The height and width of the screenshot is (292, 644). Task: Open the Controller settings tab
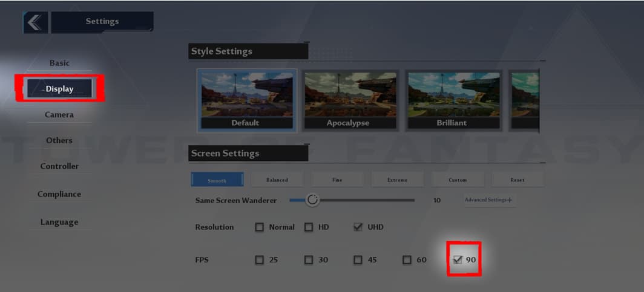click(x=59, y=166)
